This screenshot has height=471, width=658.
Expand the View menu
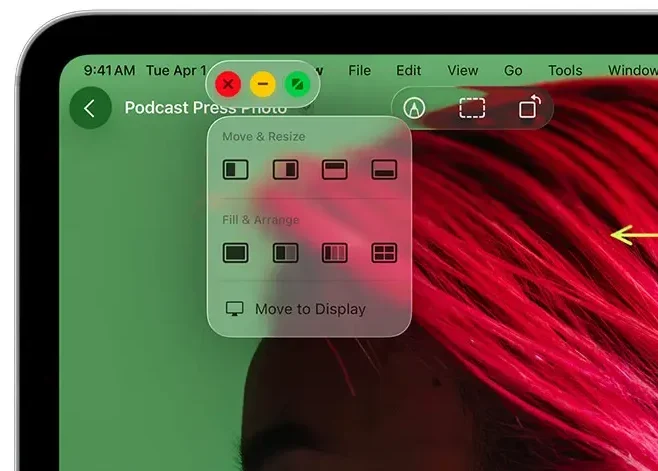[462, 70]
